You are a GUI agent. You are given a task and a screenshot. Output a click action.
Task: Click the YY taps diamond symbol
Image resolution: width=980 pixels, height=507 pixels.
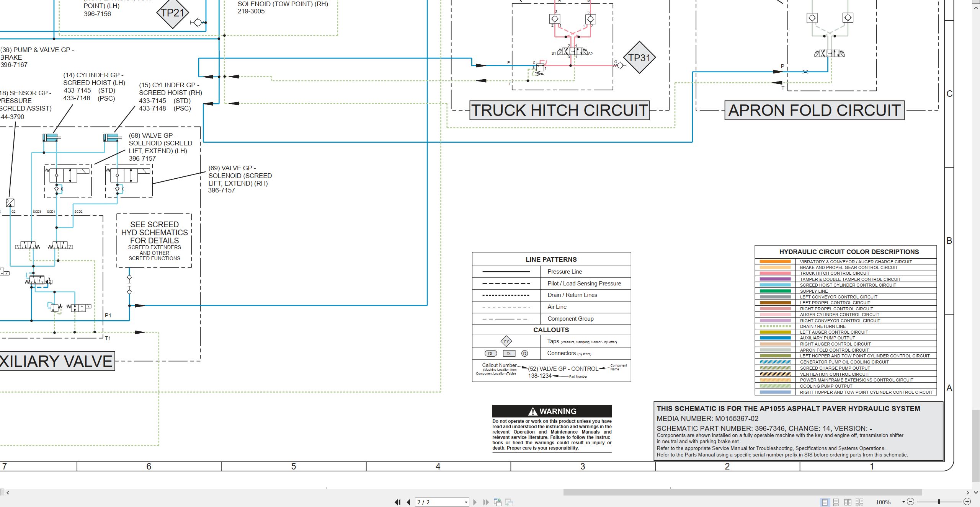tap(506, 341)
